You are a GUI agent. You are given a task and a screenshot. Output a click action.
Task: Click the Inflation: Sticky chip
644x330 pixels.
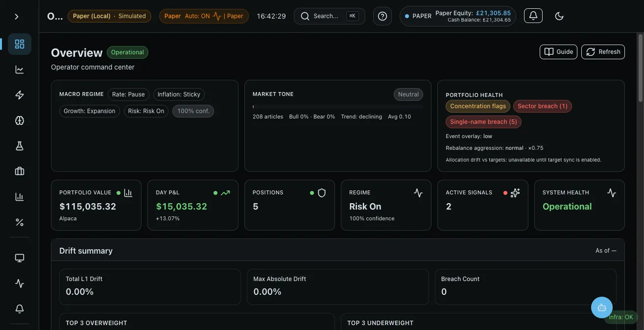point(179,94)
